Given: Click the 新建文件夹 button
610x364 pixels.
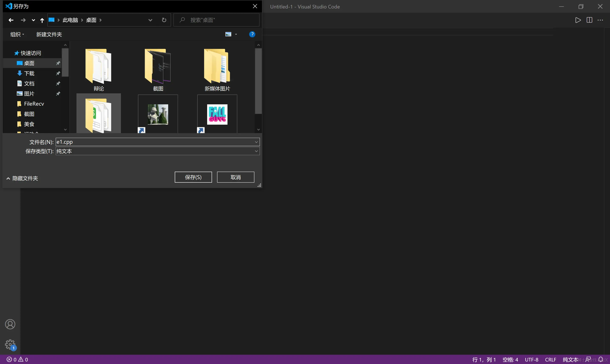Looking at the screenshot, I should 49,34.
